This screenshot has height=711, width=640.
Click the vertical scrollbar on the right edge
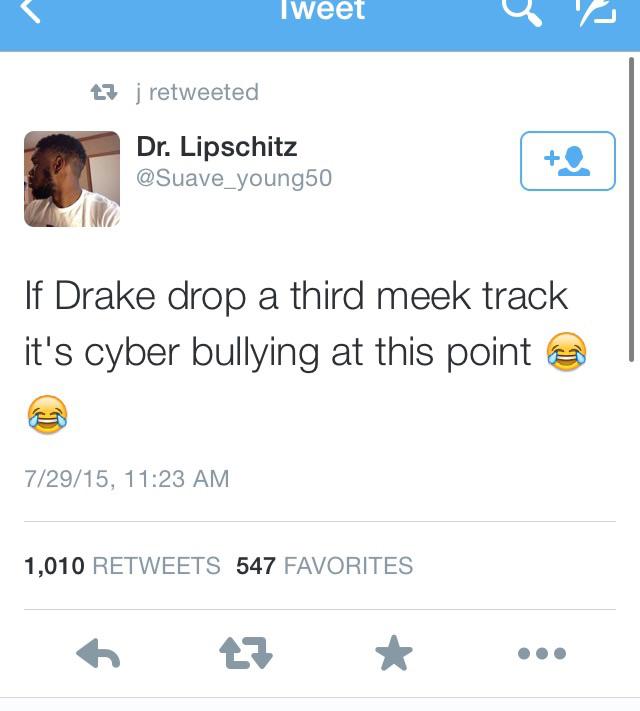(631, 209)
